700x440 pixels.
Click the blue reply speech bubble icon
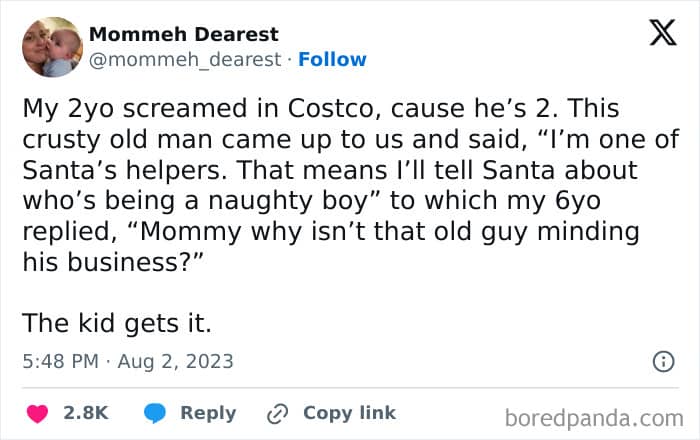coord(154,413)
